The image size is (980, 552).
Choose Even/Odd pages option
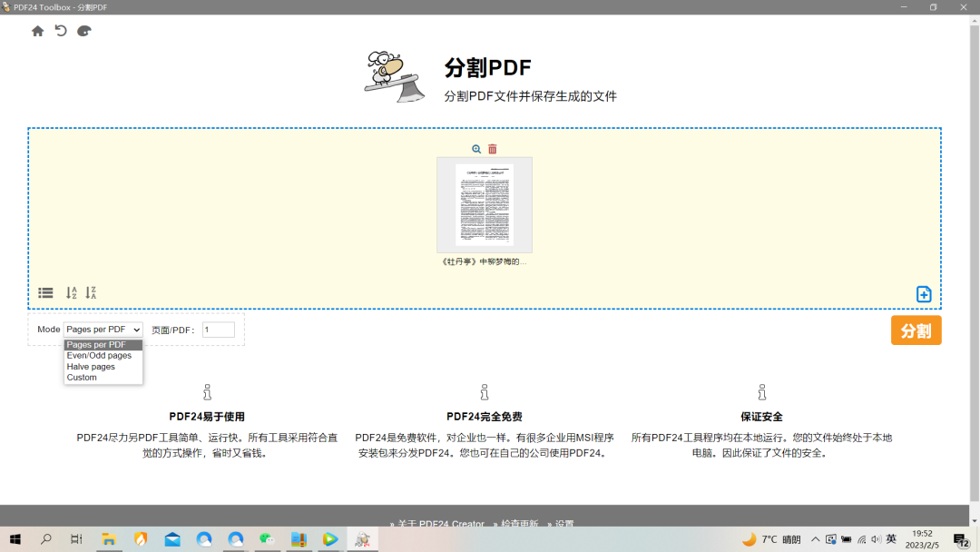pos(103,355)
